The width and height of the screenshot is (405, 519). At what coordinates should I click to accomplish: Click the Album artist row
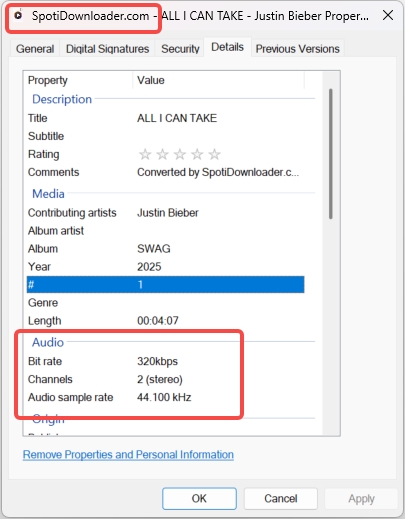click(165, 231)
